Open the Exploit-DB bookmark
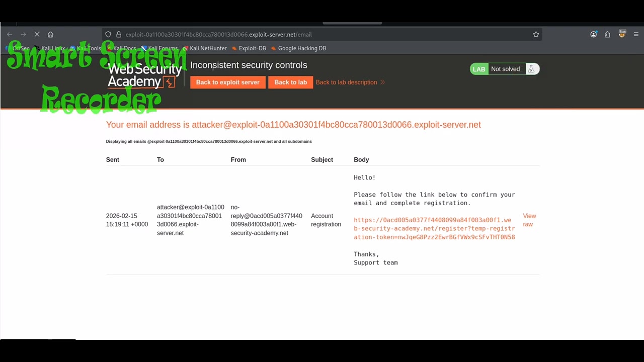644x362 pixels. 249,48
